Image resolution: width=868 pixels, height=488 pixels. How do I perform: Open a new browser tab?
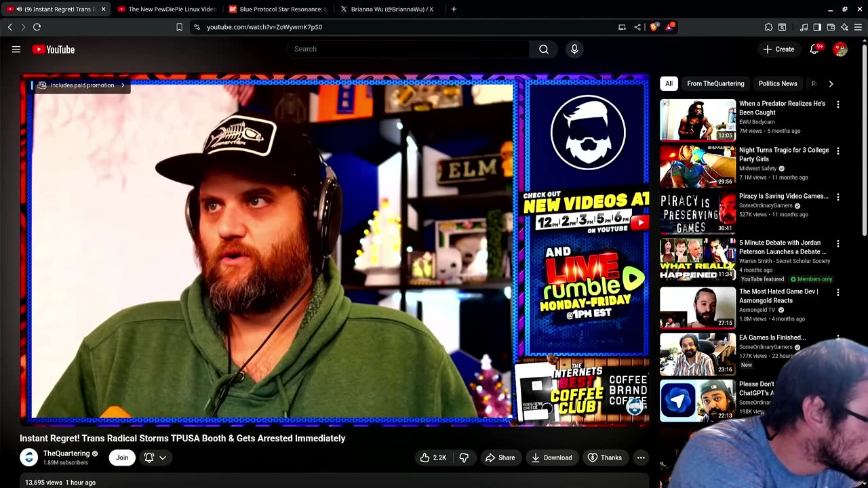[x=454, y=9]
